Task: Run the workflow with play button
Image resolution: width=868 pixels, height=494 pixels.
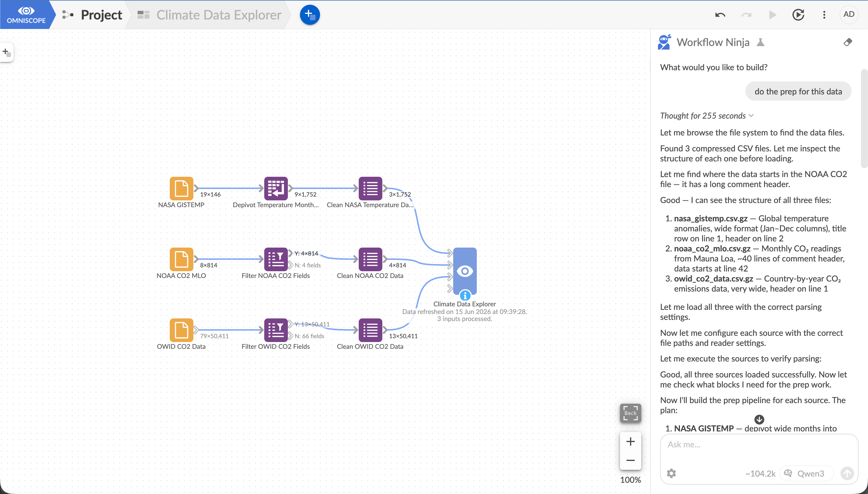Action: click(x=772, y=15)
